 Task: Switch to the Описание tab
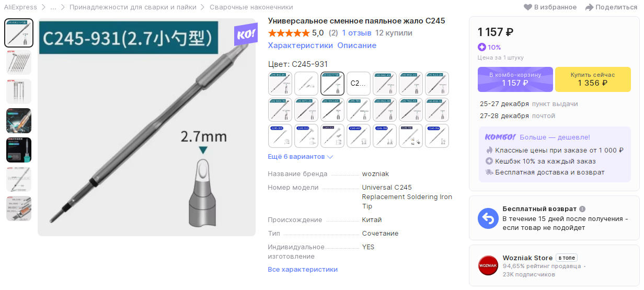(356, 45)
